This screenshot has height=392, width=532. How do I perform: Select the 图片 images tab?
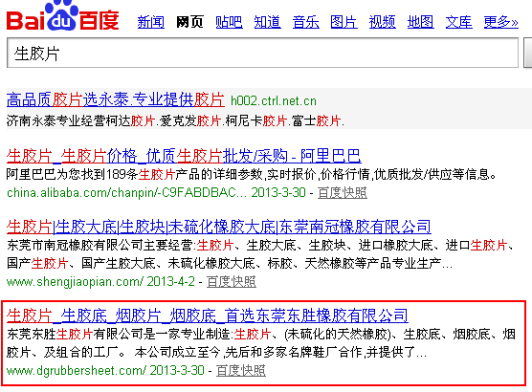pyautogui.click(x=344, y=22)
